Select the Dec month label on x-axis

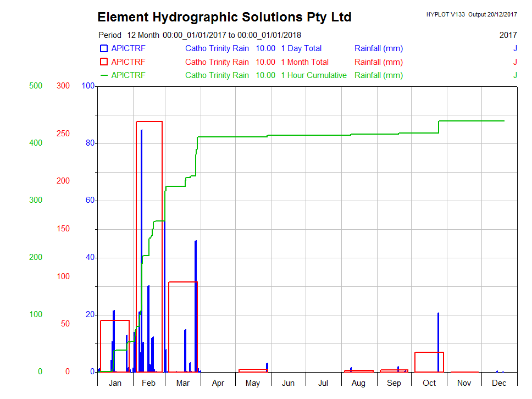point(499,383)
